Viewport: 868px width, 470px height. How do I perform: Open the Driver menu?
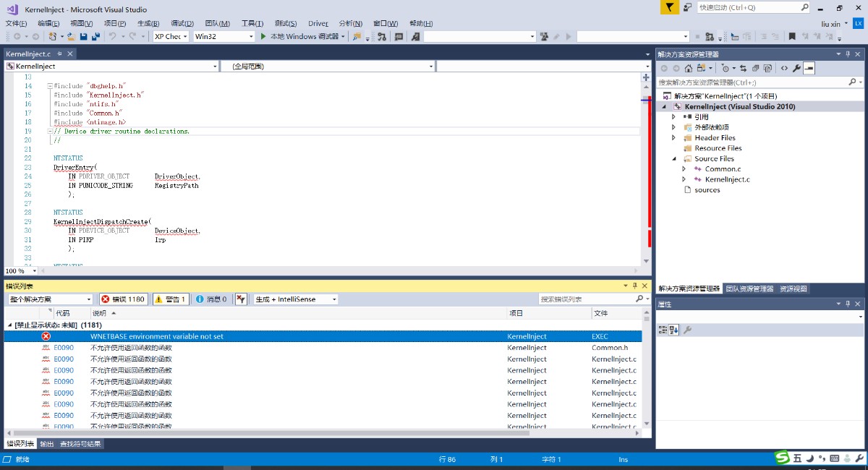click(x=318, y=23)
